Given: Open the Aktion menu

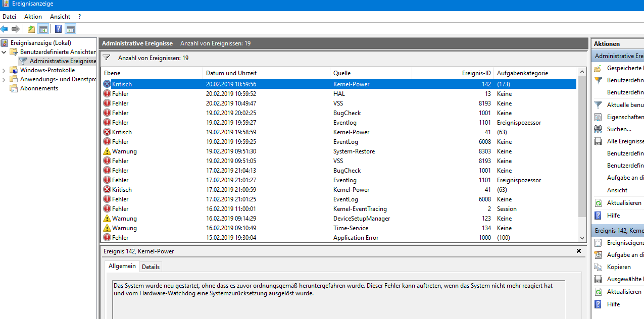Looking at the screenshot, I should pyautogui.click(x=33, y=17).
